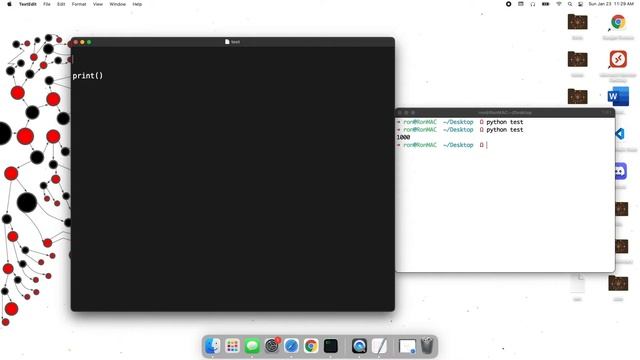Select the Discord desktop icon
The image size is (640, 360).
(x=620, y=171)
